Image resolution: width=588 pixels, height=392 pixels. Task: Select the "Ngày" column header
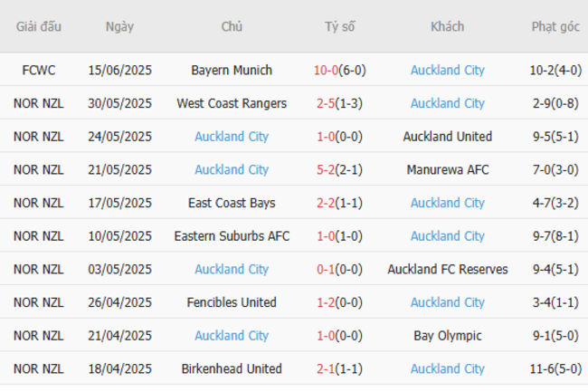tap(119, 26)
